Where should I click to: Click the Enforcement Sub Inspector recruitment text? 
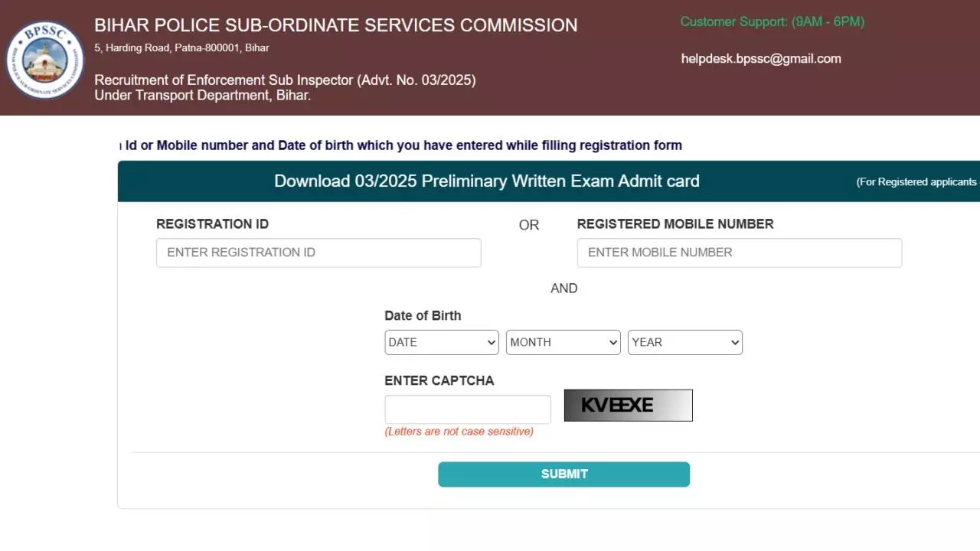[x=285, y=80]
